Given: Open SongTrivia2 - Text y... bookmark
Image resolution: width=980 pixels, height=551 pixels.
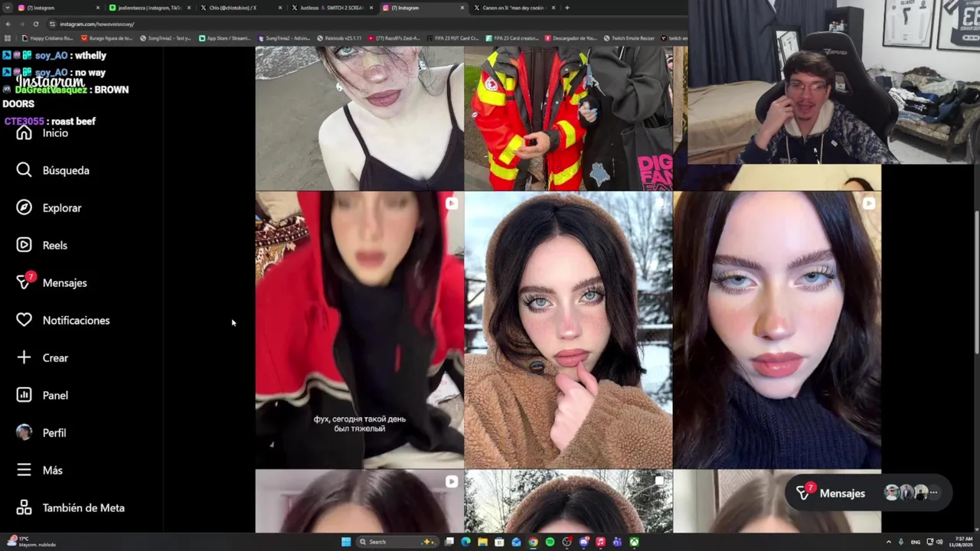Looking at the screenshot, I should pyautogui.click(x=164, y=37).
